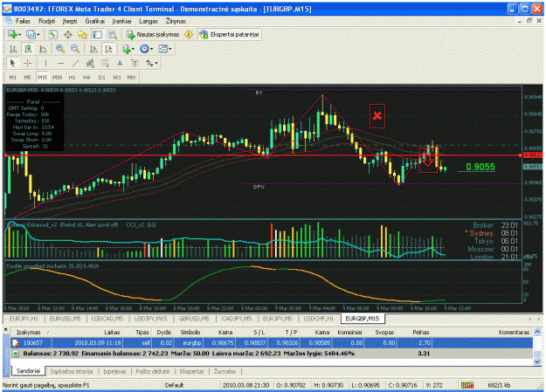Click the Balansas summary row
The height and width of the screenshot is (392, 546).
(x=272, y=354)
